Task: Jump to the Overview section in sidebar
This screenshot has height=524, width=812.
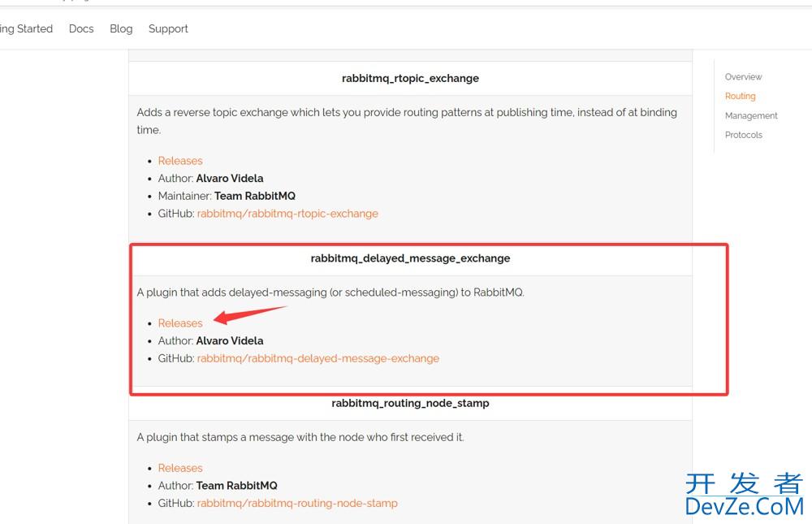Action: click(x=743, y=76)
